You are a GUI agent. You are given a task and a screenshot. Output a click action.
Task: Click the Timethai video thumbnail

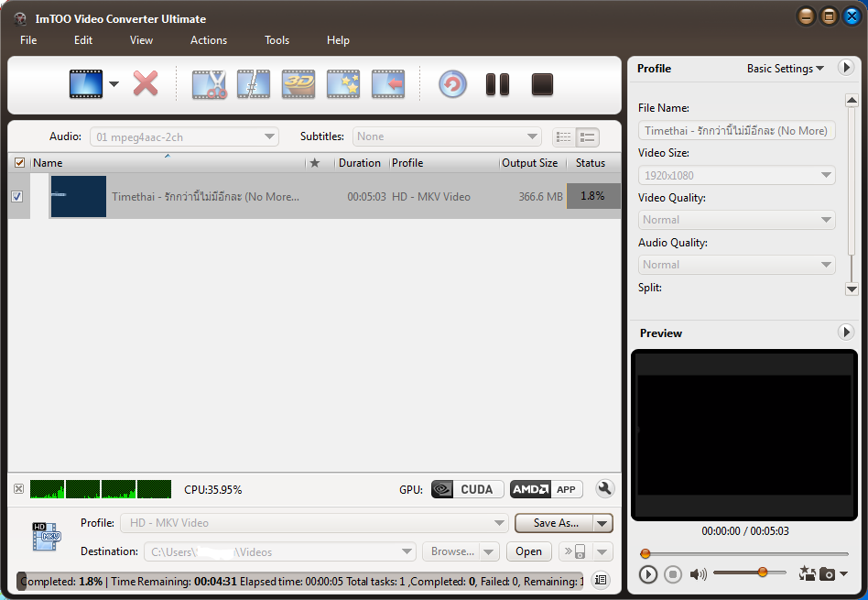point(78,196)
